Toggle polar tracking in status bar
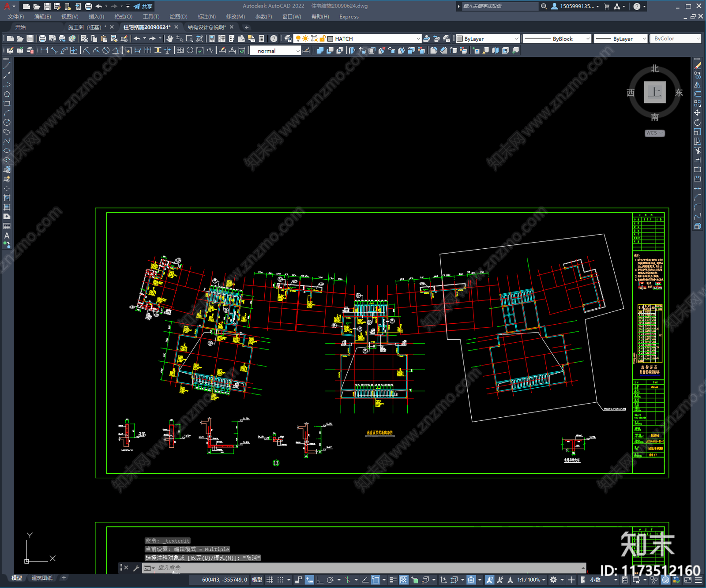Screen dimensions: 706x588 click(x=330, y=580)
